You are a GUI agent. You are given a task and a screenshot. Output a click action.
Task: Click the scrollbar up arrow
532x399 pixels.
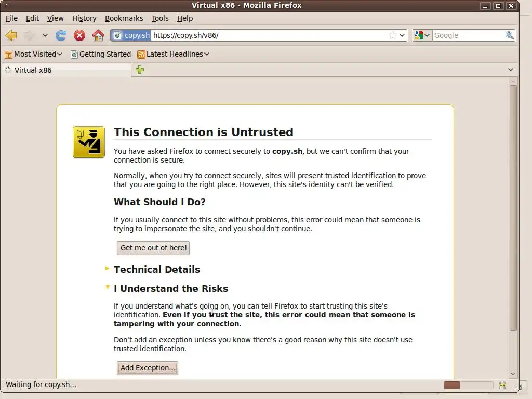coord(513,82)
